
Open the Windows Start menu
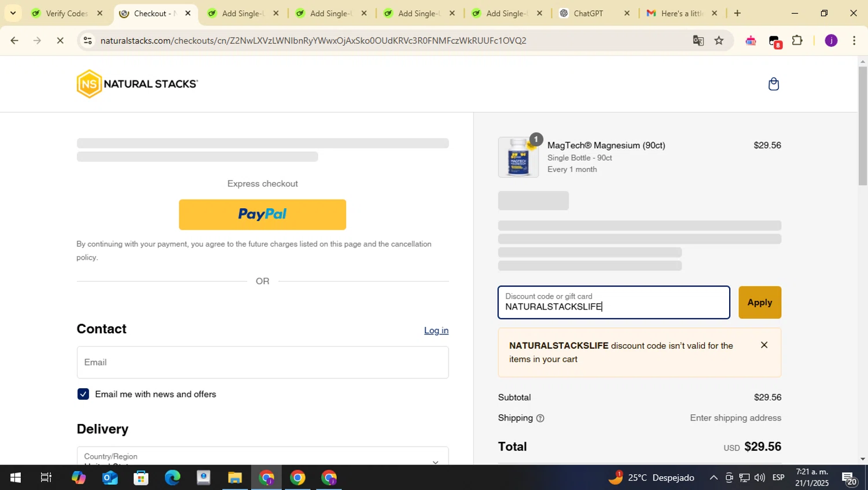pyautogui.click(x=15, y=478)
